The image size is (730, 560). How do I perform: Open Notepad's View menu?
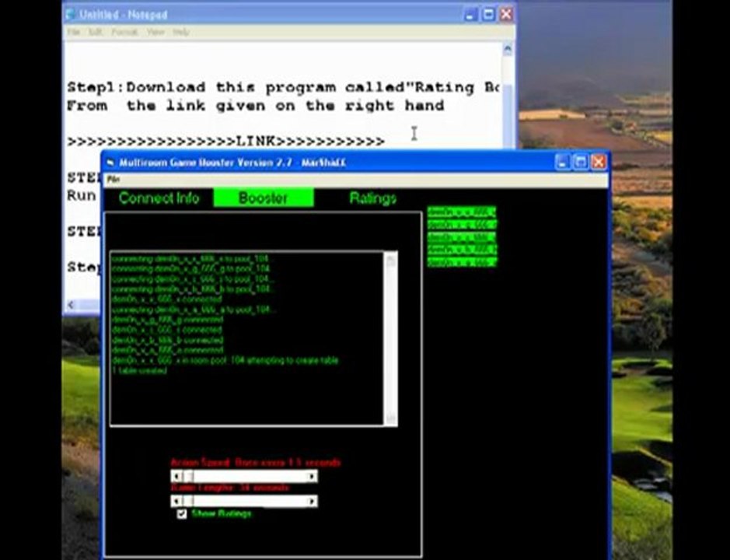point(155,32)
